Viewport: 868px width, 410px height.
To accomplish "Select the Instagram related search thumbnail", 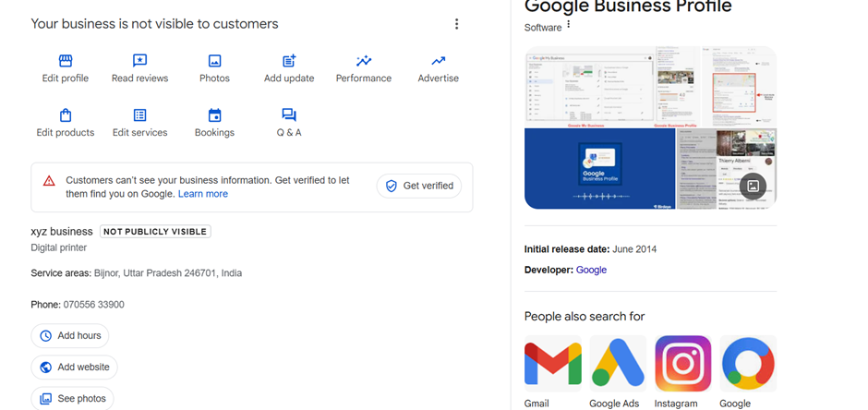I will click(682, 365).
